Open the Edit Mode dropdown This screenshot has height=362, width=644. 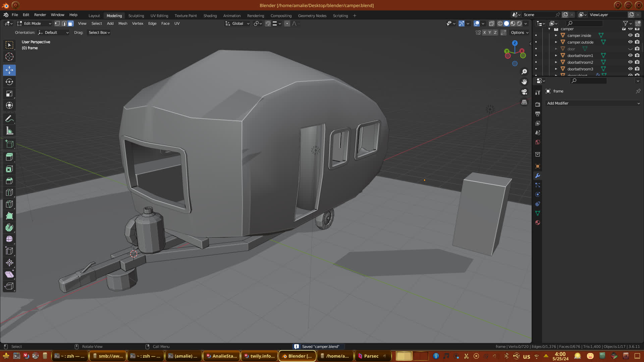click(x=34, y=23)
